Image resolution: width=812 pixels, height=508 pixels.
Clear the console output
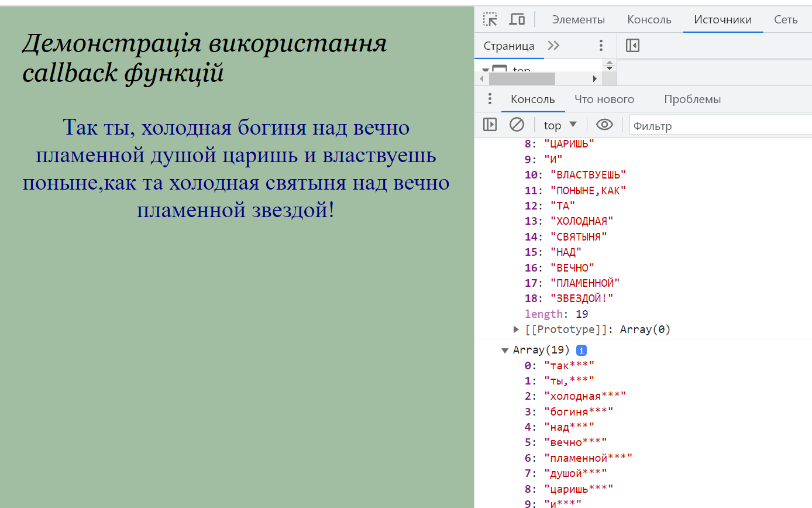tap(517, 125)
